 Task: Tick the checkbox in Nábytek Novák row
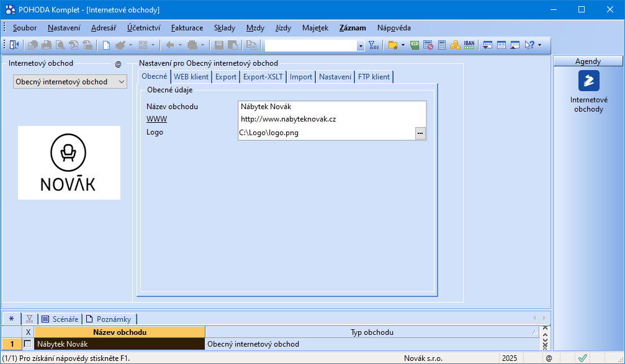point(27,344)
